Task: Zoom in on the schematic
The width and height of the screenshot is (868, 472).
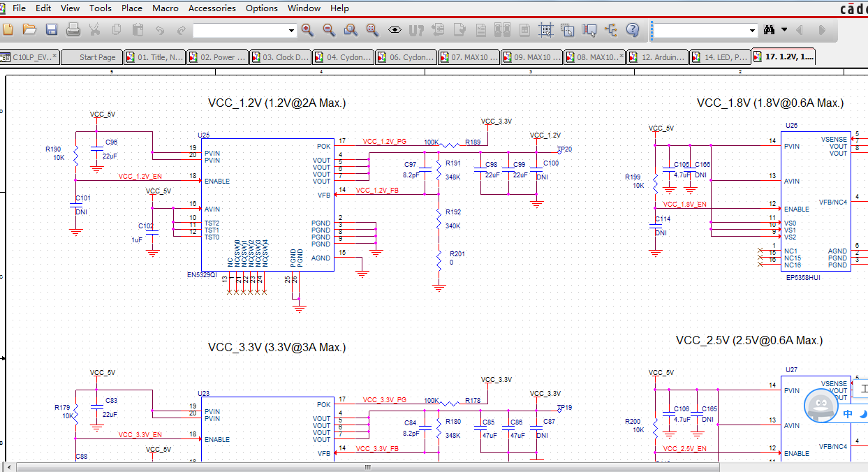Action: point(307,30)
